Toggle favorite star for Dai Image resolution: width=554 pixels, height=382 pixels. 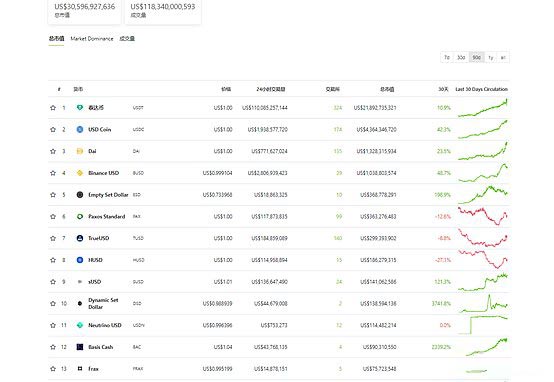coord(53,151)
